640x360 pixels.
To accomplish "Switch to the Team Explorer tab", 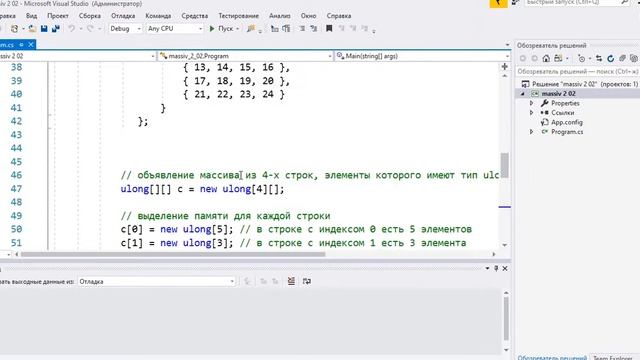I will pos(613,358).
